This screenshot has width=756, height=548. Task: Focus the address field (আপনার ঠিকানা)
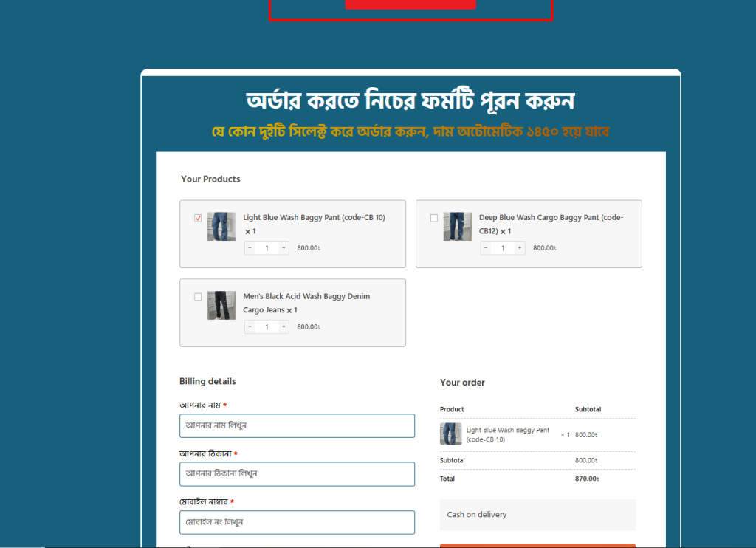tap(297, 473)
